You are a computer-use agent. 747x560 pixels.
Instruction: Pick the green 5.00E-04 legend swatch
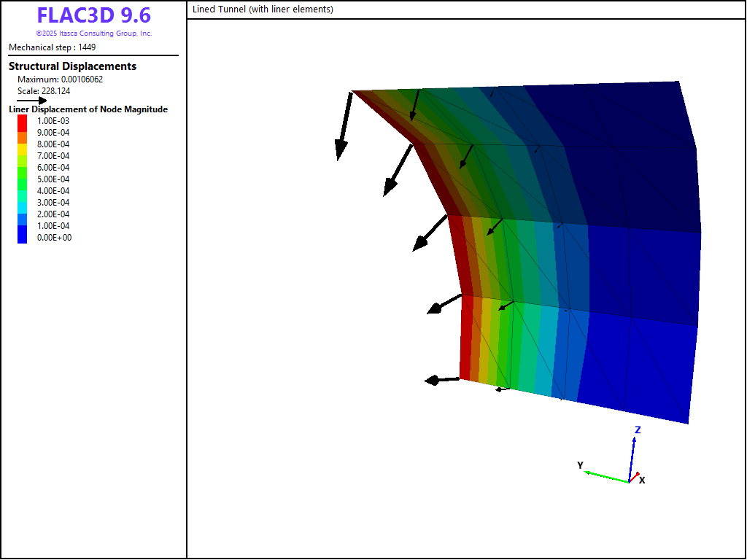tap(22, 180)
